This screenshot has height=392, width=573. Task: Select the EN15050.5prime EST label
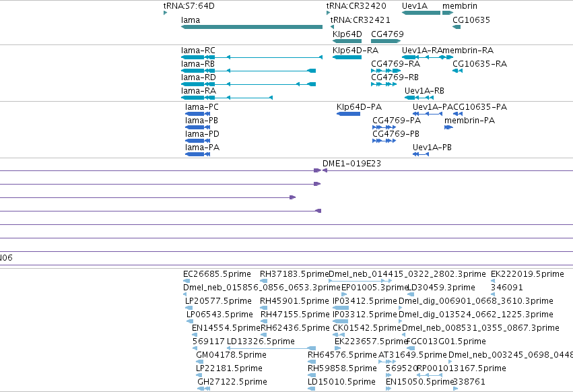(x=420, y=382)
